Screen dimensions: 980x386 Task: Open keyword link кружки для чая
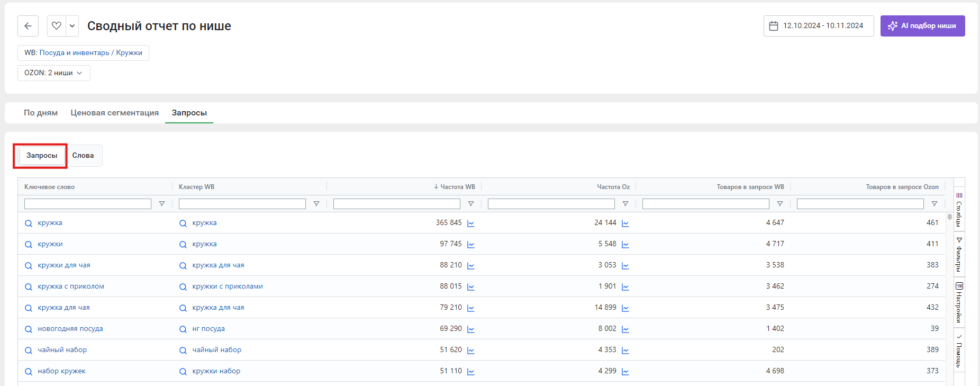point(64,265)
